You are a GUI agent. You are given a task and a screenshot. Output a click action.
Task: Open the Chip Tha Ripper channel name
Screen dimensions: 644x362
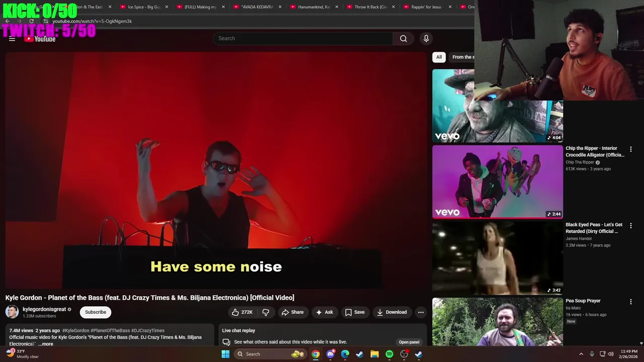(580, 162)
